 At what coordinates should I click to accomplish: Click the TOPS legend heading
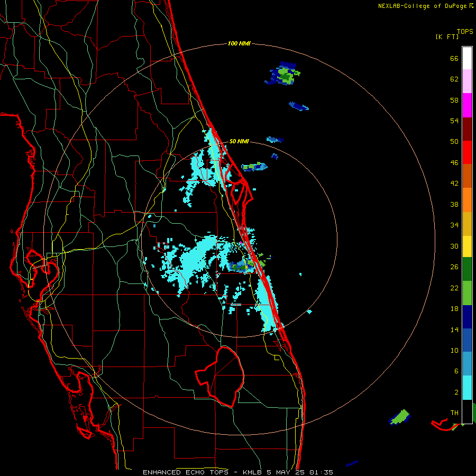click(x=465, y=31)
